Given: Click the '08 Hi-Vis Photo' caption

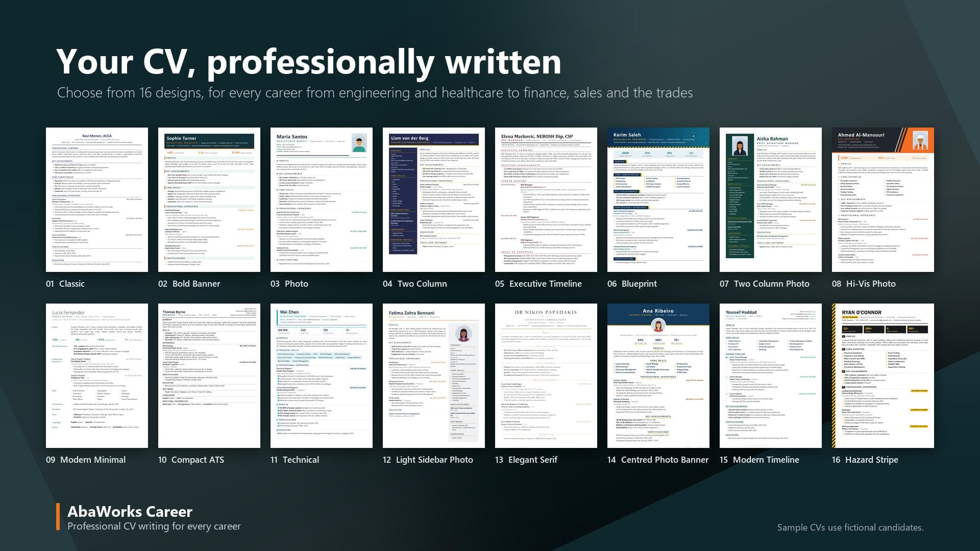Looking at the screenshot, I should pyautogui.click(x=864, y=284).
